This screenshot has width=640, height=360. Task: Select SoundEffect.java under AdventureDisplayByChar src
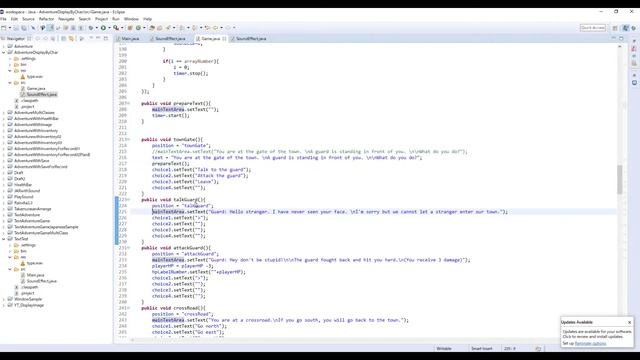point(42,94)
